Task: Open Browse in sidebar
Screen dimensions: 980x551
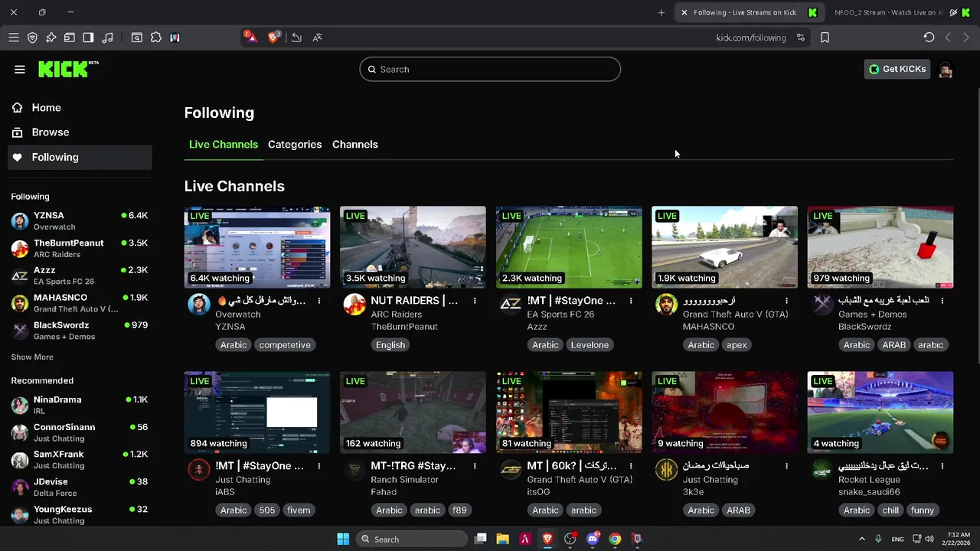Action: (x=80, y=132)
